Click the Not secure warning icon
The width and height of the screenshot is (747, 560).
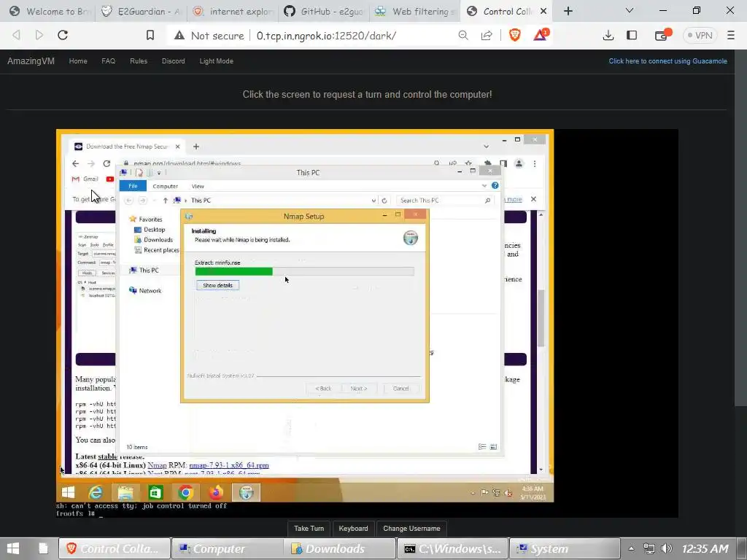(179, 35)
